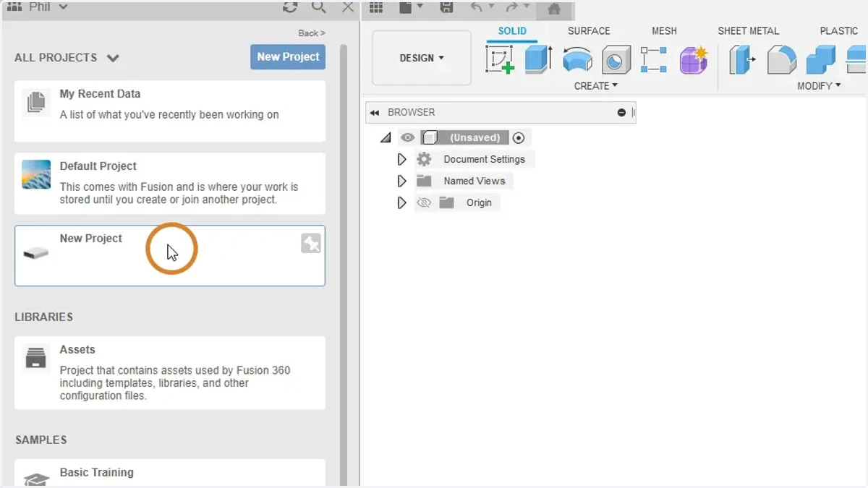Show the hidden Origin folder
868x488 pixels.
coord(424,203)
